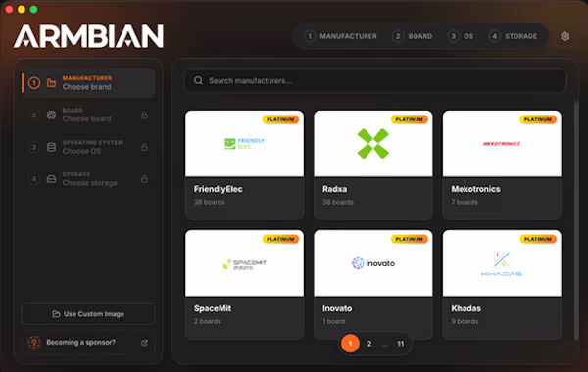The width and height of the screenshot is (588, 372).
Task: Select Radxa manufacturer name
Action: click(x=334, y=189)
